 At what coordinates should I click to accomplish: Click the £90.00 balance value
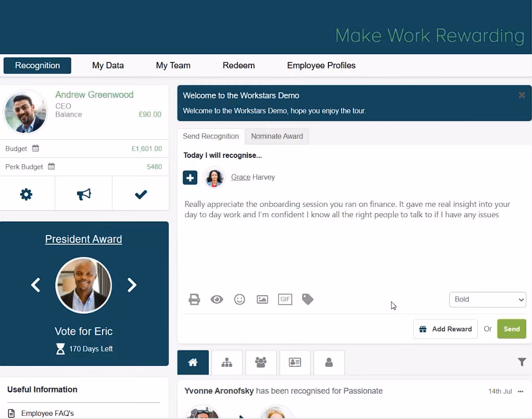(x=150, y=115)
